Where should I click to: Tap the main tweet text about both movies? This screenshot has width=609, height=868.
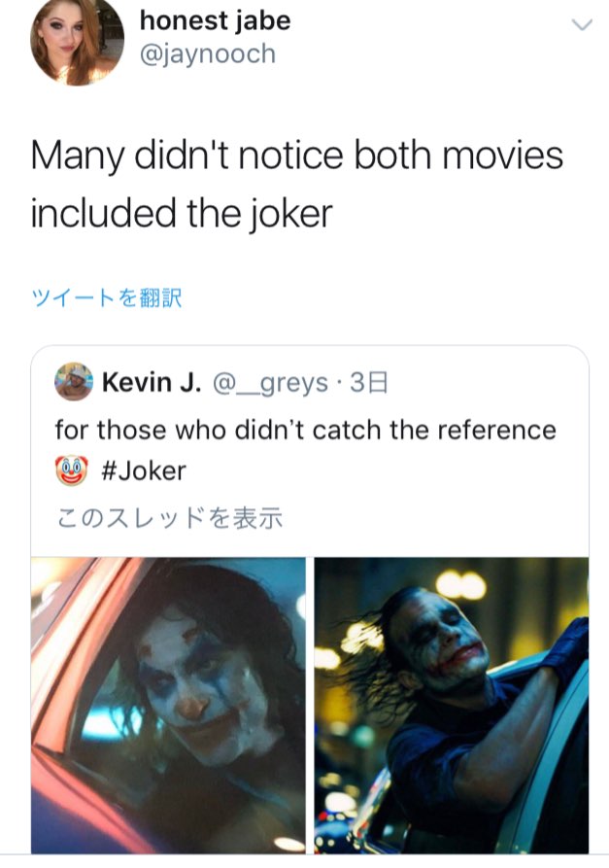(x=297, y=184)
